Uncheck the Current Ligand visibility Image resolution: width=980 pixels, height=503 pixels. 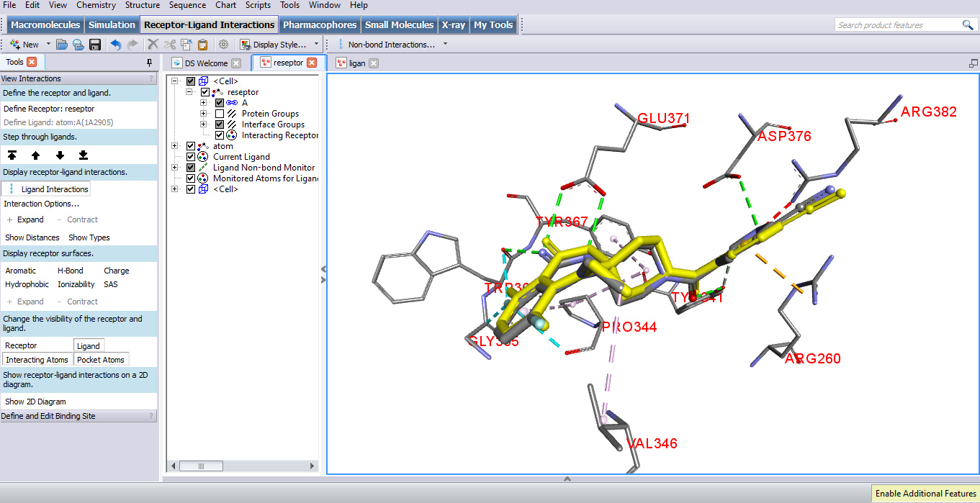tap(191, 156)
